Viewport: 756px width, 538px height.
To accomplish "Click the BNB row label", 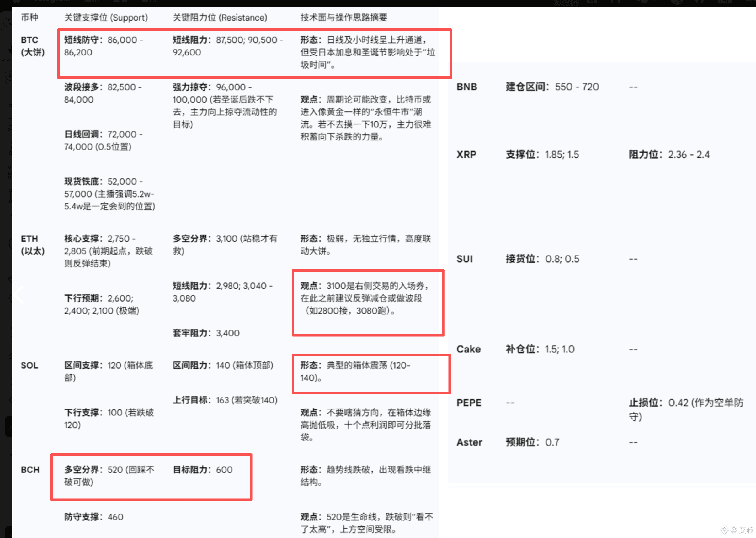I will 467,87.
